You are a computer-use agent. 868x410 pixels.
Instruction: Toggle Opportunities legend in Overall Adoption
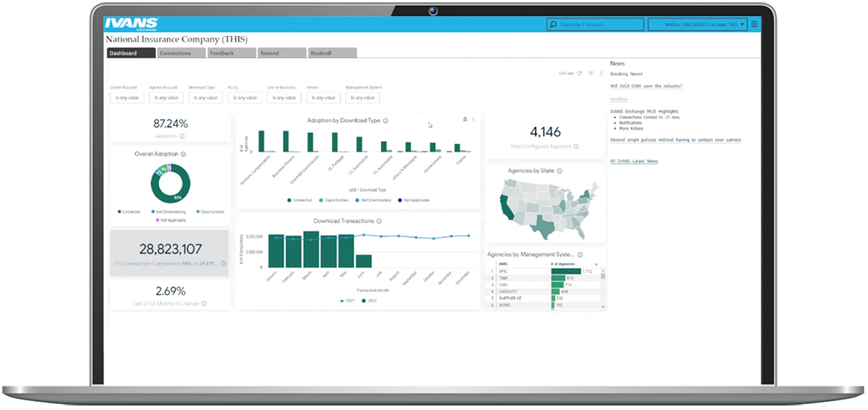tap(211, 211)
